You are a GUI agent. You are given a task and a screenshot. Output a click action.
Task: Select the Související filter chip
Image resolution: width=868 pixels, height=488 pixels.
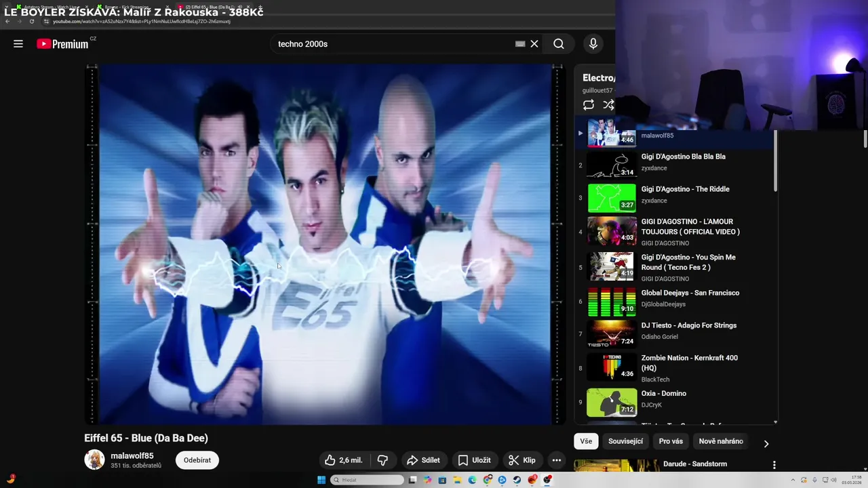[625, 441]
